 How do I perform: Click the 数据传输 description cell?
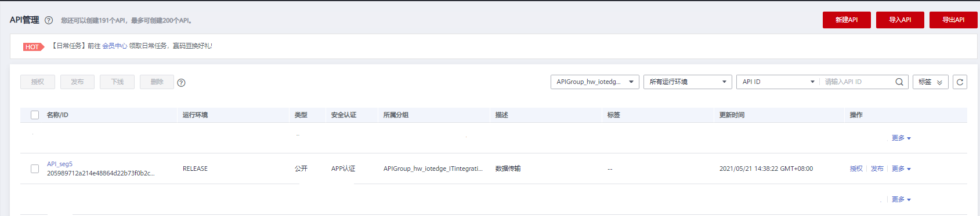508,169
